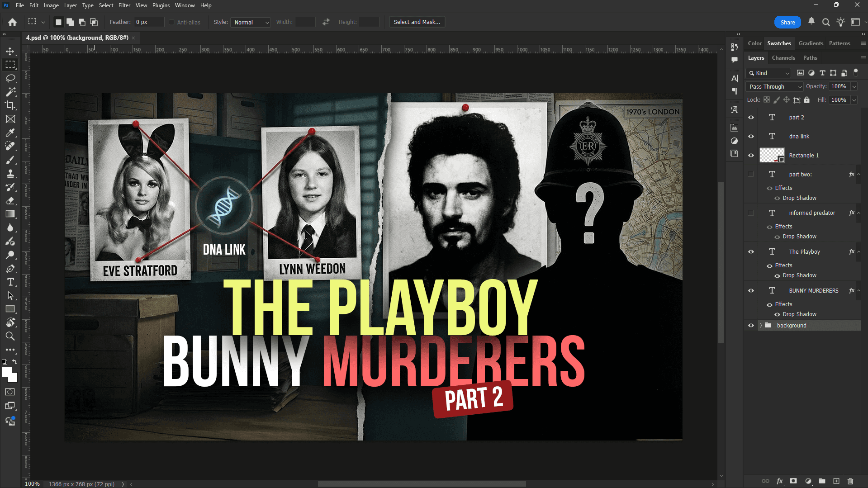Image resolution: width=868 pixels, height=488 pixels.
Task: Click the Share button
Action: tap(787, 22)
